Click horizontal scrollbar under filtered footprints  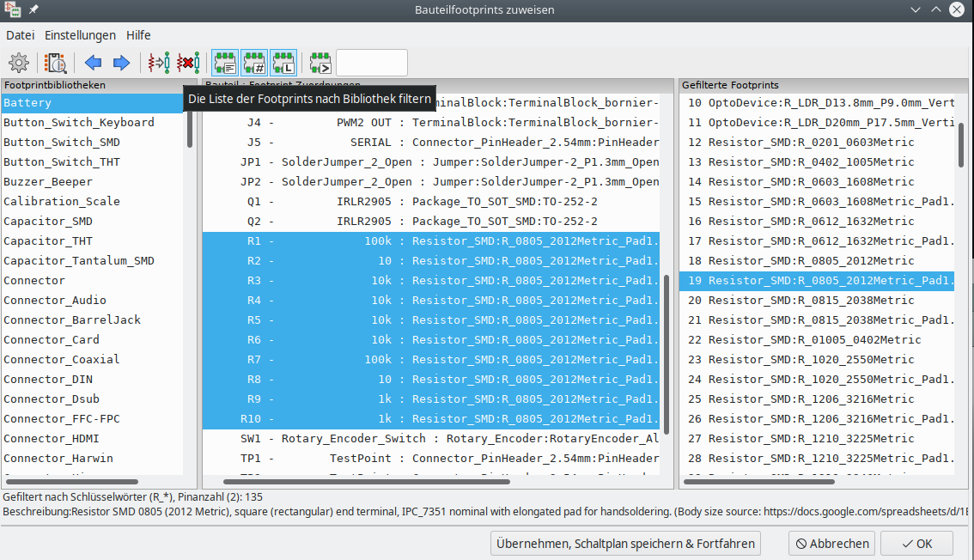pos(759,482)
